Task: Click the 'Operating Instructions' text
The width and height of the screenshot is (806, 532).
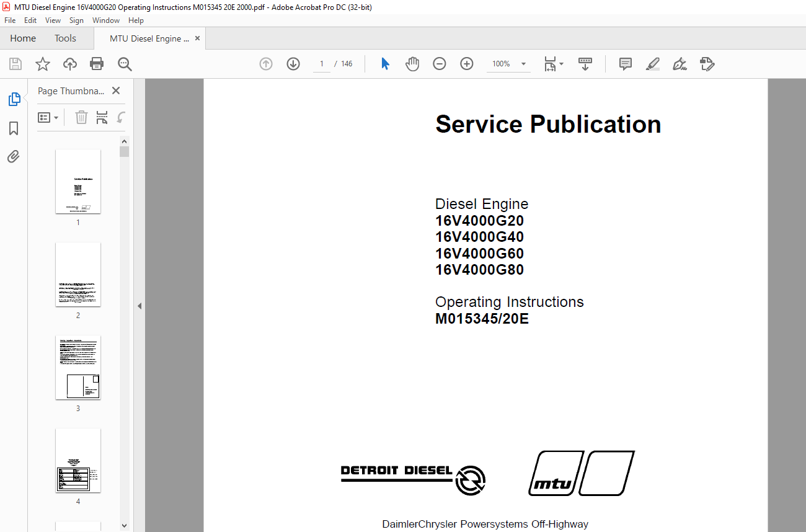Action: coord(510,302)
